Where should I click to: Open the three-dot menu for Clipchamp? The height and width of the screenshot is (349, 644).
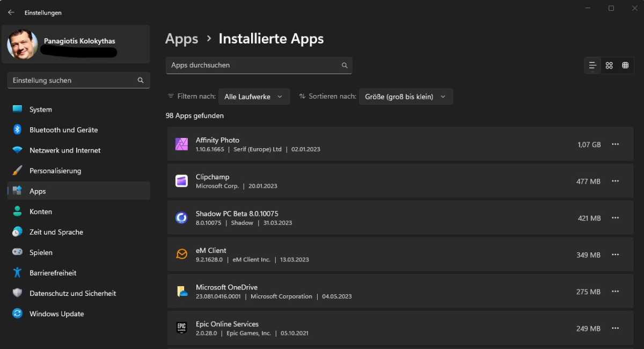[x=616, y=181]
